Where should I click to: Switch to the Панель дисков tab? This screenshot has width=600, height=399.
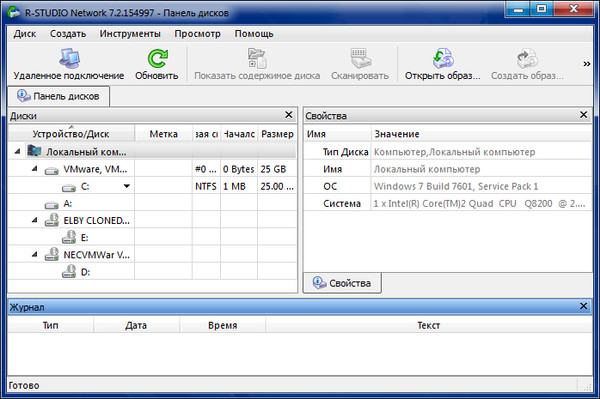[59, 96]
